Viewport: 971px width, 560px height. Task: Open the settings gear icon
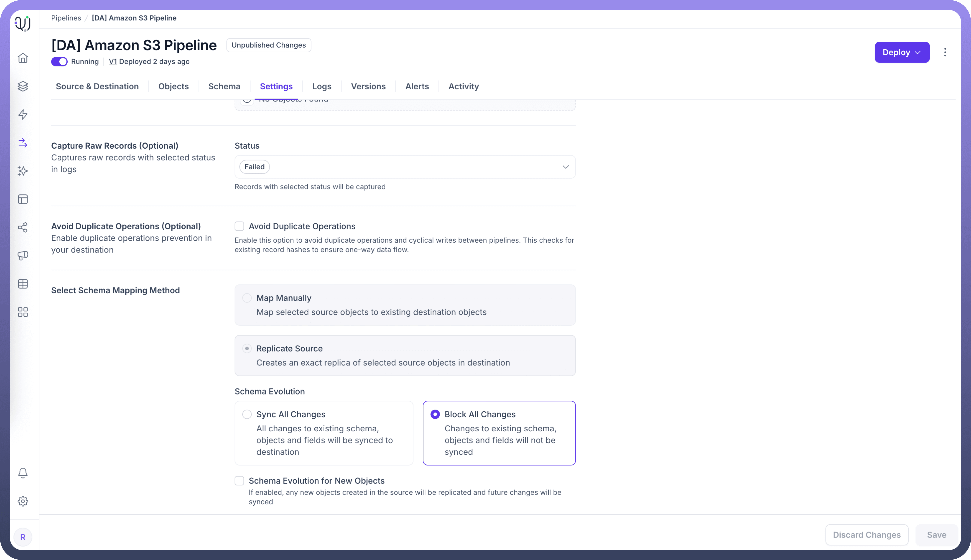[23, 501]
